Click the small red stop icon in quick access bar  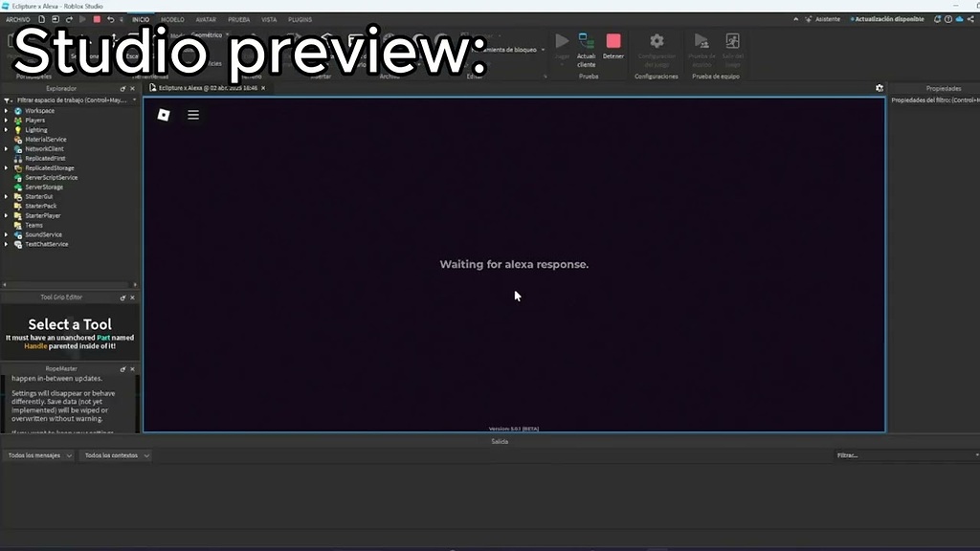point(97,19)
